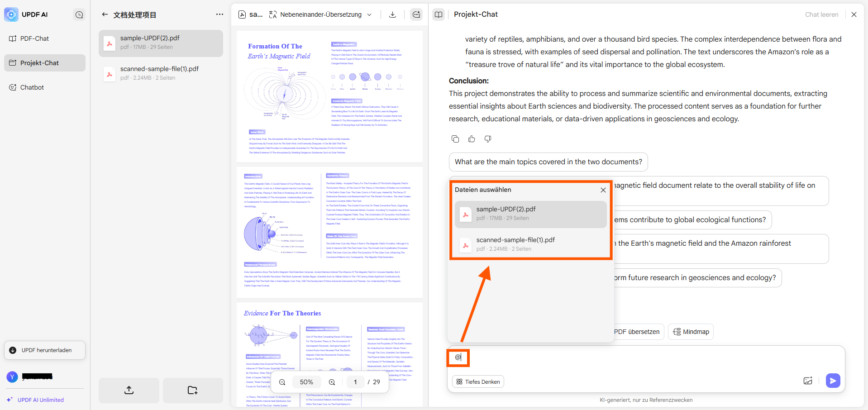Screen dimensions: 868x410
Task: Click the current page number field
Action: [x=355, y=382]
